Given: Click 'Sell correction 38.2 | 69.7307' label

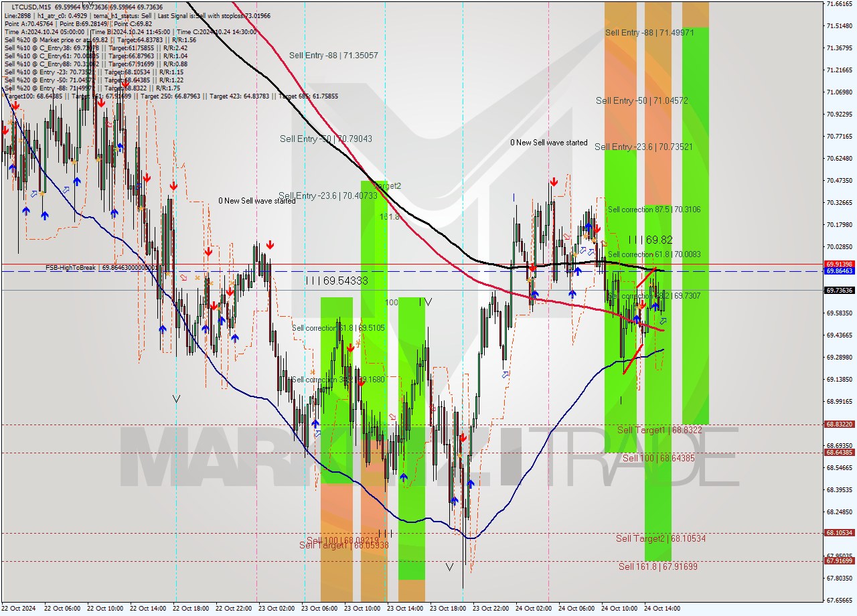Looking at the screenshot, I should [x=654, y=295].
